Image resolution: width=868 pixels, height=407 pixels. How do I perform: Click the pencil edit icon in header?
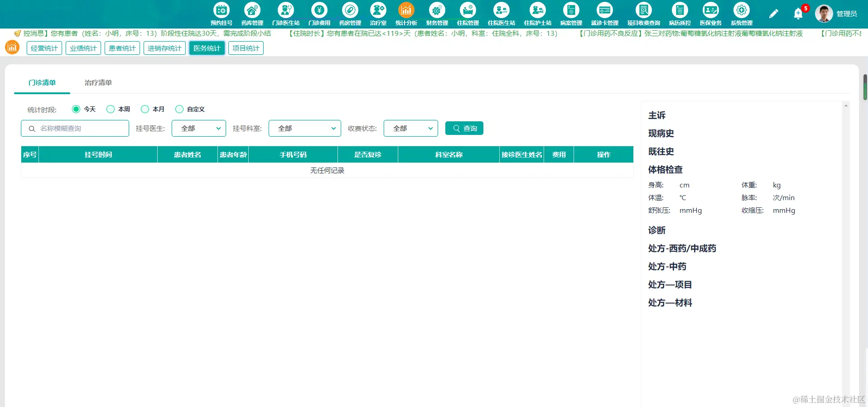(773, 14)
